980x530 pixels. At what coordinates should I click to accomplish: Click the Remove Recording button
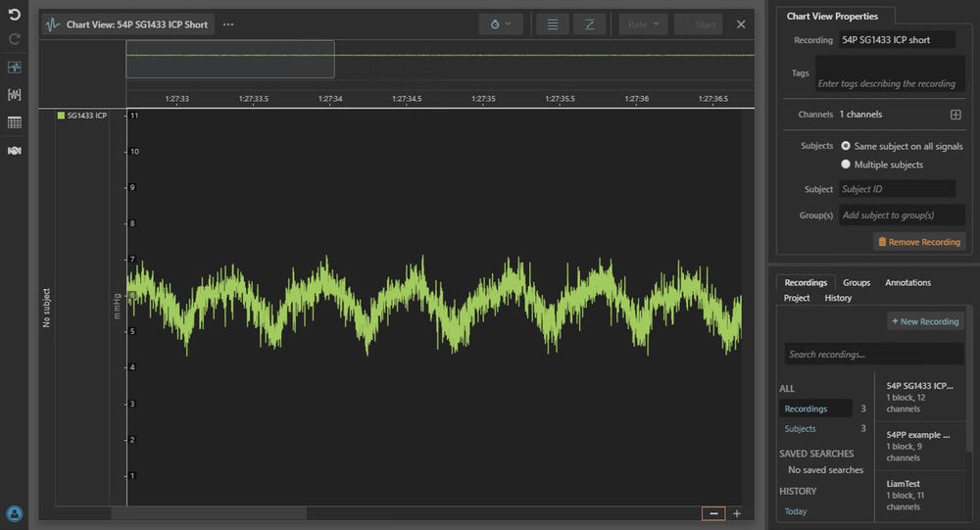coord(919,241)
